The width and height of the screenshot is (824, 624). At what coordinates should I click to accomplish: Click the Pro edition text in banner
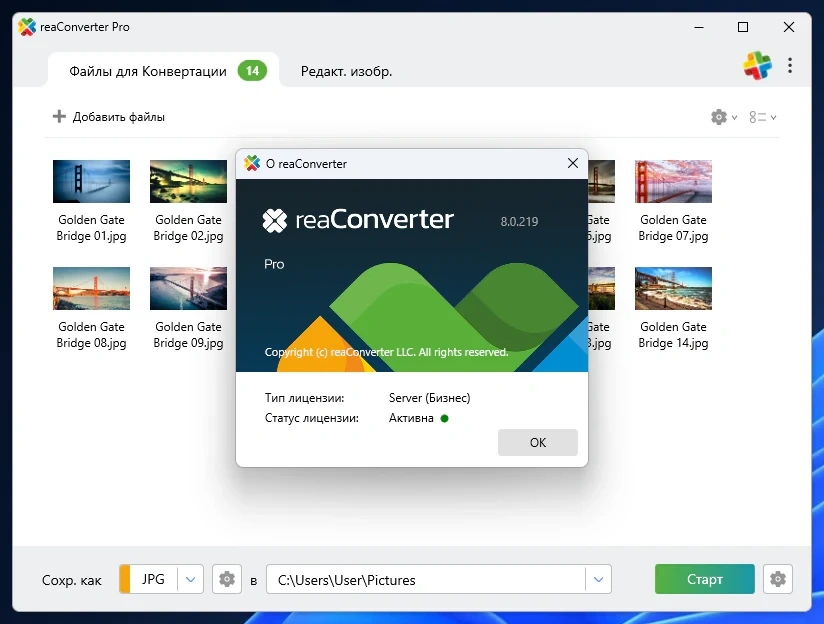pyautogui.click(x=274, y=264)
